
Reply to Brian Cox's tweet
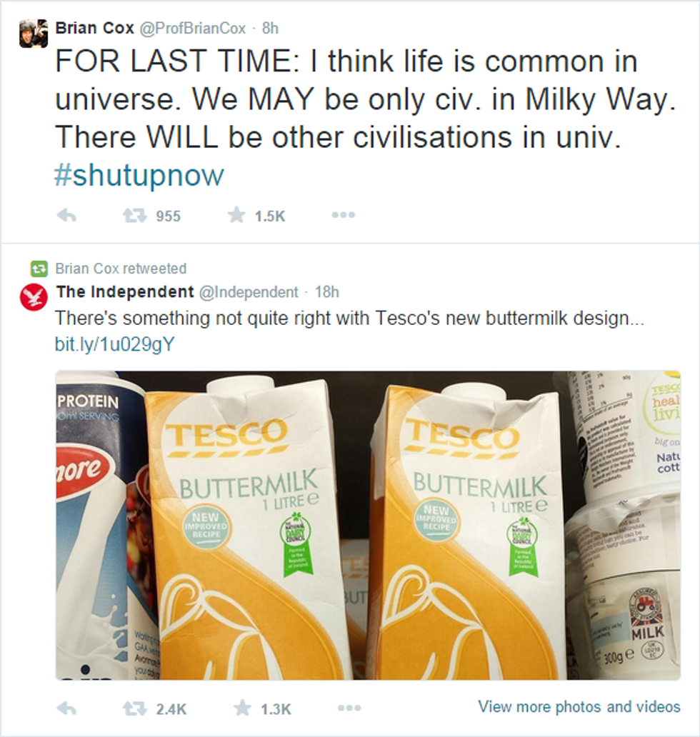[x=66, y=216]
